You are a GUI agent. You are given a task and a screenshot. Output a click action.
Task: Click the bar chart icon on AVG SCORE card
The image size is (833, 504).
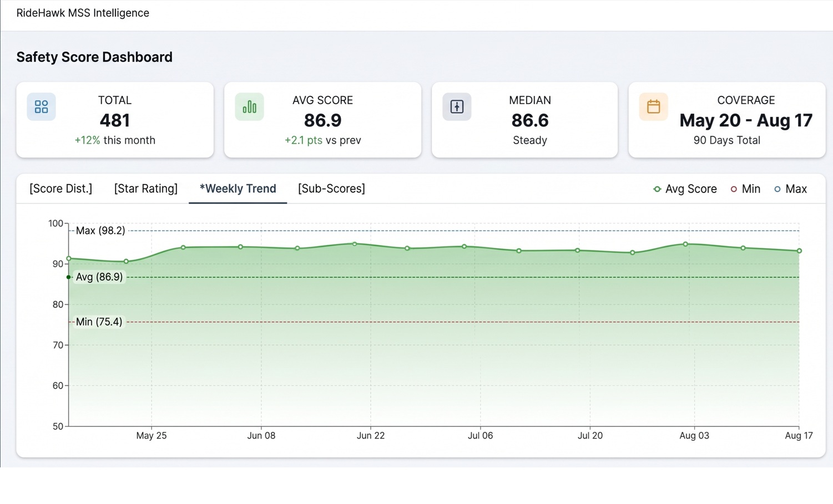(x=249, y=106)
